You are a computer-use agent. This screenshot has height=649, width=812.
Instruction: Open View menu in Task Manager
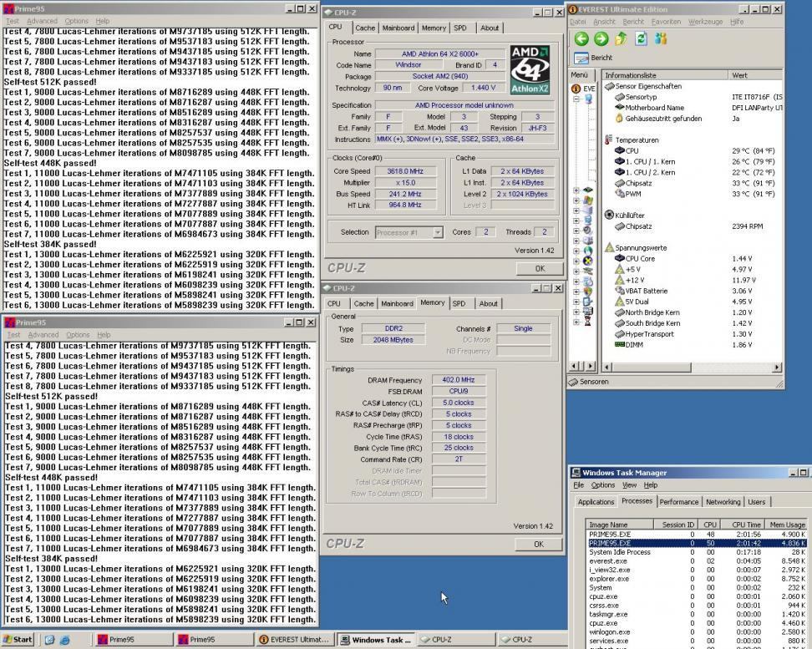(x=629, y=485)
